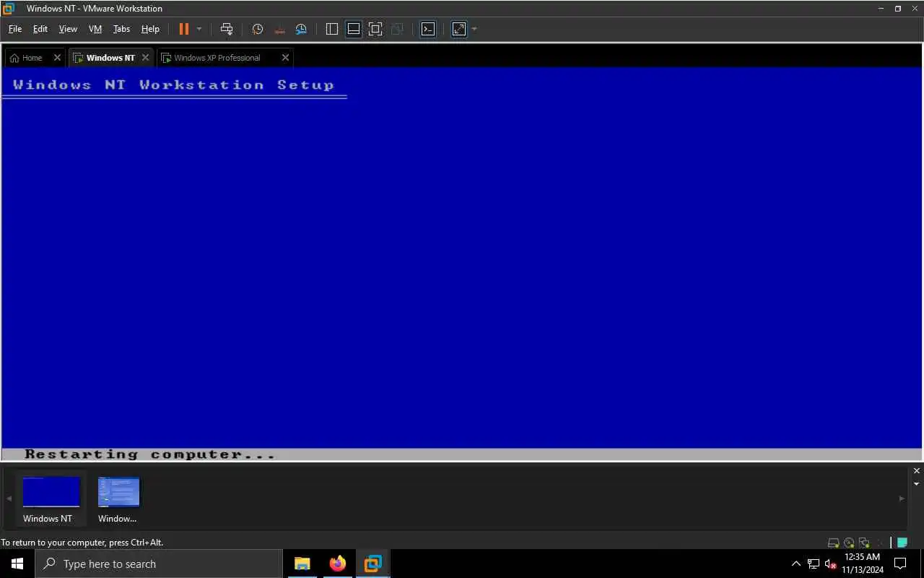
Task: Pause the virtual machine with the orange pause button
Action: tap(183, 29)
